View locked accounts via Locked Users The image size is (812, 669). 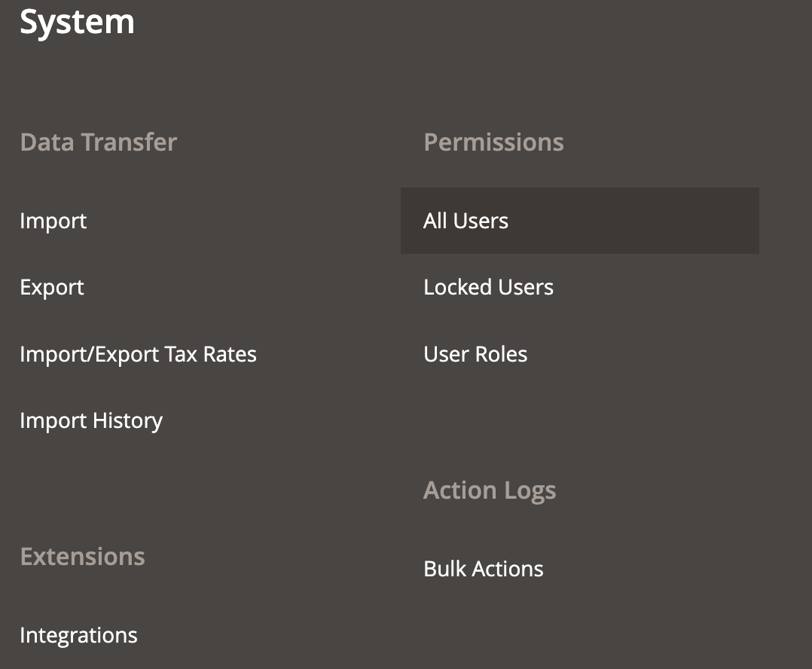pyautogui.click(x=488, y=287)
